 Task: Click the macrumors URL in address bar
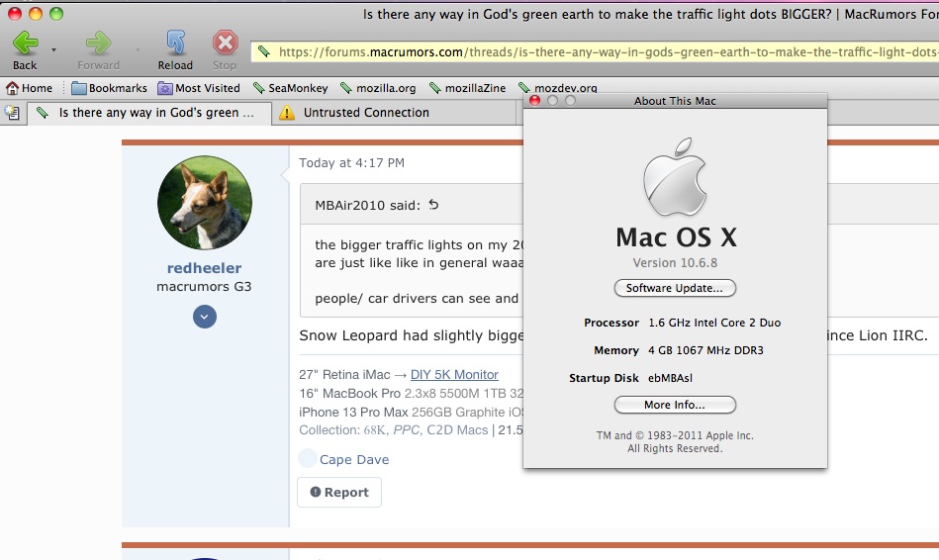pos(608,52)
